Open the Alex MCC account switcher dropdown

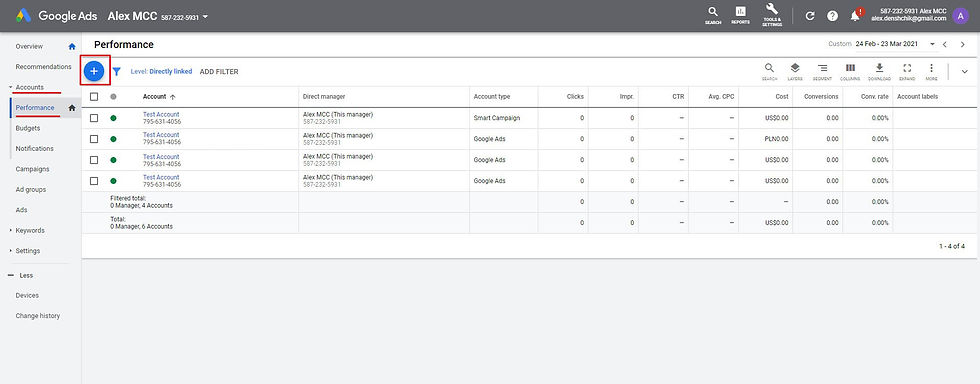[x=205, y=17]
